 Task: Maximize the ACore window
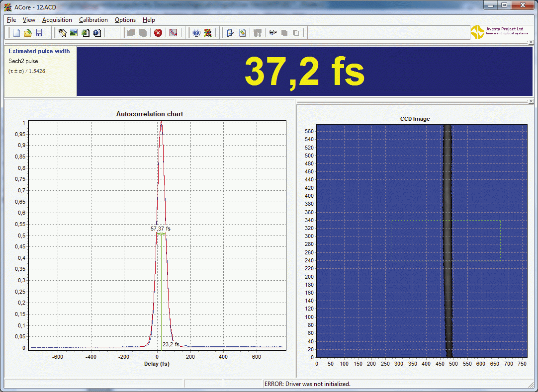click(x=504, y=5)
